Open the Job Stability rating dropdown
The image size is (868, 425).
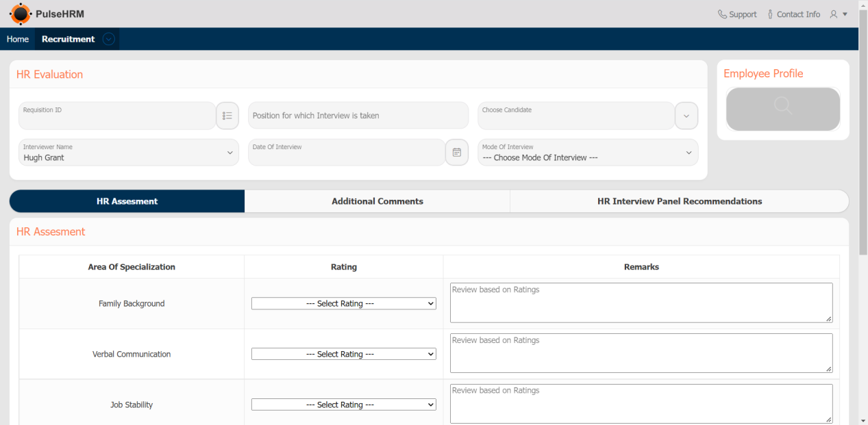344,405
